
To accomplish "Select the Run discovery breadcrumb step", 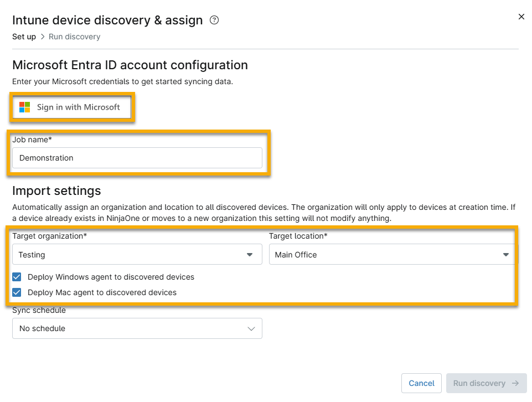I will coord(75,37).
